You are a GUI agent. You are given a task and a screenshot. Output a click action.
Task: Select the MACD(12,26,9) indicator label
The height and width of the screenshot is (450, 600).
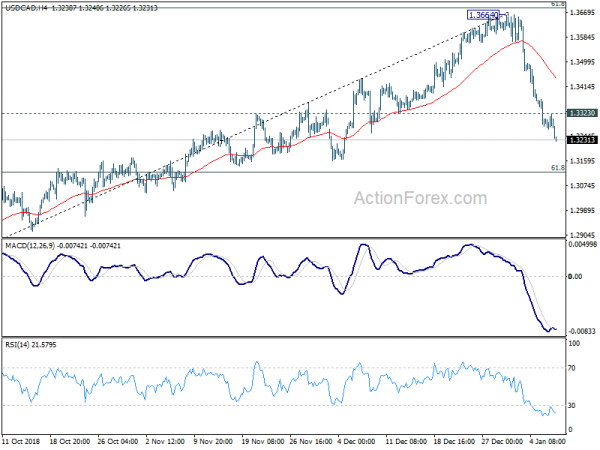click(x=30, y=246)
